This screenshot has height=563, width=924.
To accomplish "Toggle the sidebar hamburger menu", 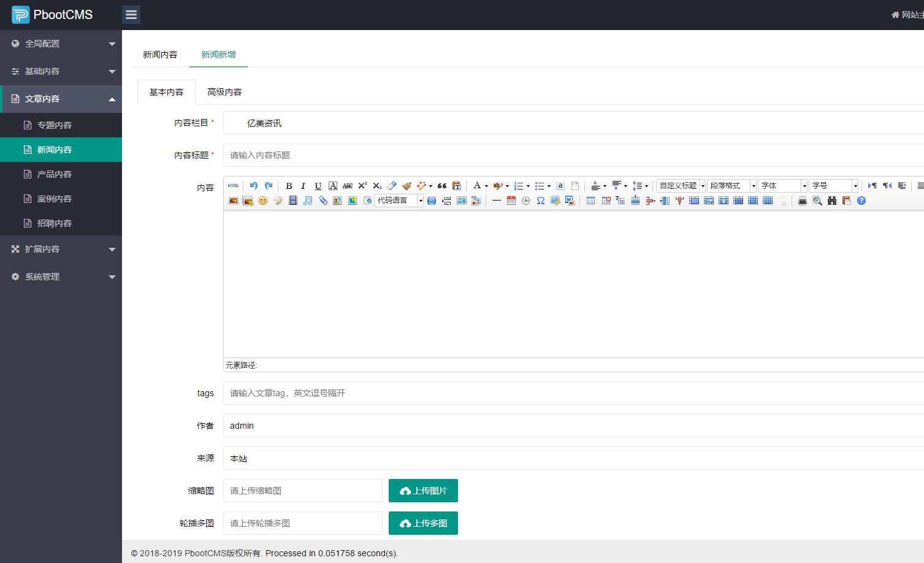I will click(x=131, y=15).
